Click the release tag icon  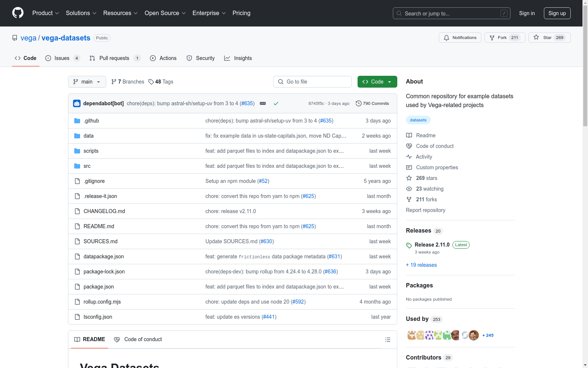click(x=409, y=245)
